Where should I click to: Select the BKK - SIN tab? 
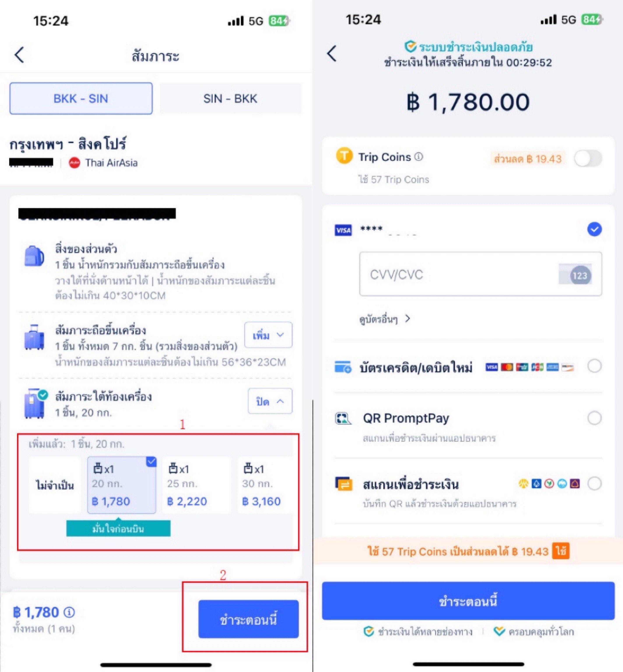[x=81, y=98]
